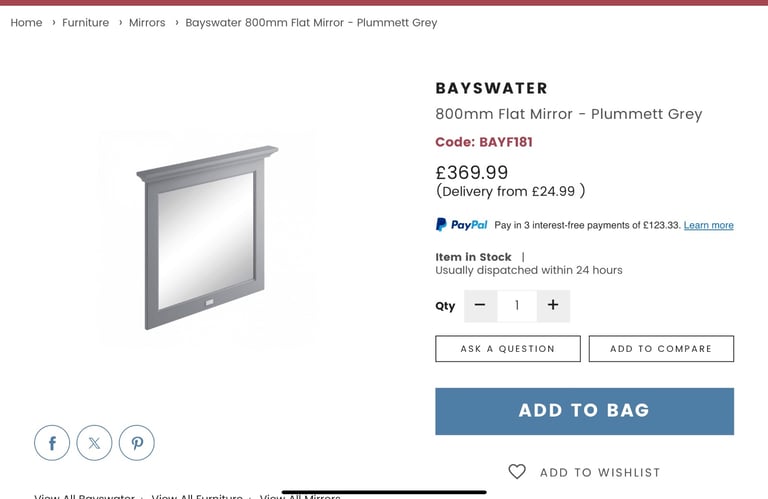Image resolution: width=768 pixels, height=499 pixels.
Task: Click the wishlist heart icon
Action: (x=517, y=472)
